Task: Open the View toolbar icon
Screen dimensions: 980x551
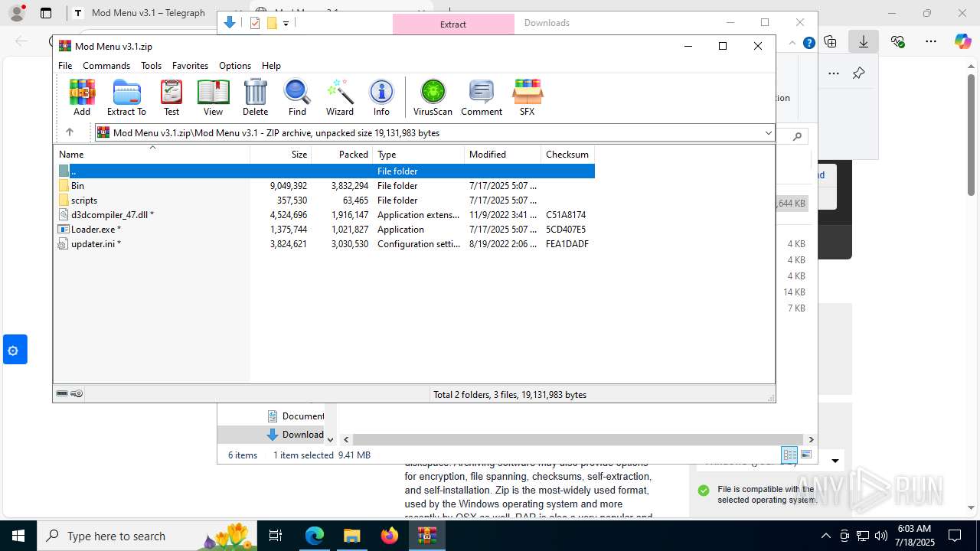Action: coord(213,97)
